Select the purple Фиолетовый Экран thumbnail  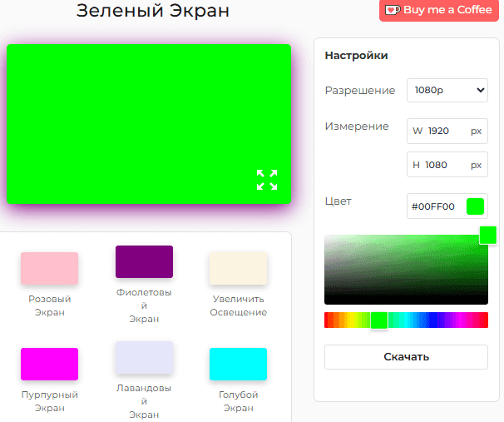coord(144,261)
